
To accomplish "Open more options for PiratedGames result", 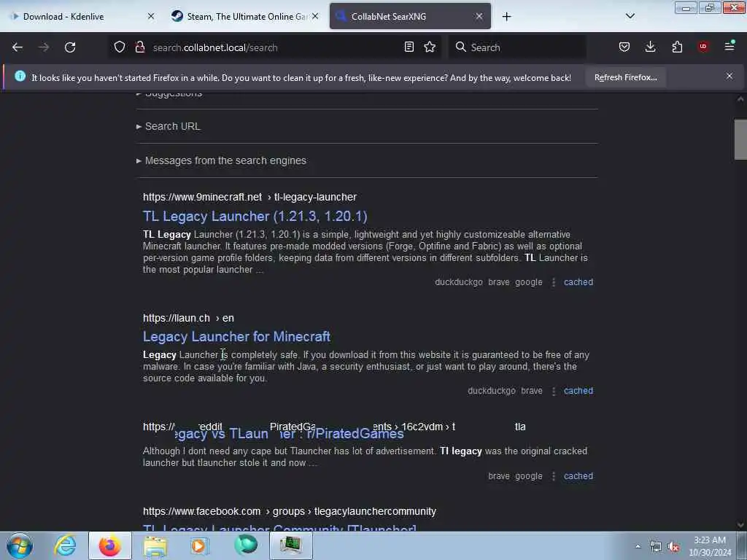I will 553,476.
